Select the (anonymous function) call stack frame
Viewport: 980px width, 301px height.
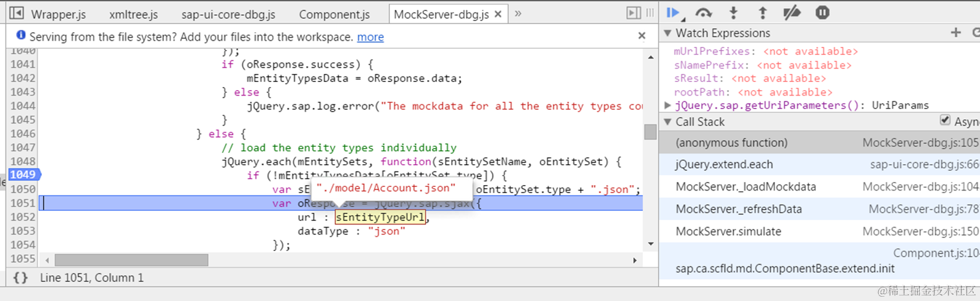[x=820, y=142]
